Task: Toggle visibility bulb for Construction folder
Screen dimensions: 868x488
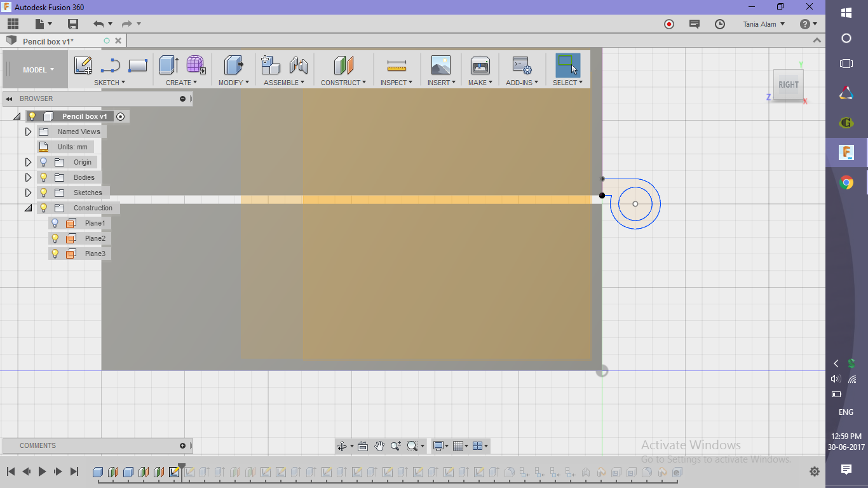Action: (44, 208)
